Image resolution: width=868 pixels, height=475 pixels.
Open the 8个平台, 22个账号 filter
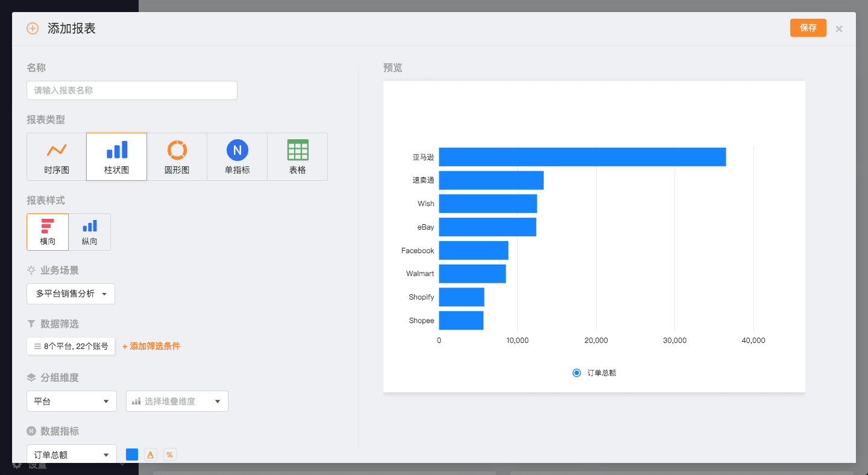click(x=71, y=346)
